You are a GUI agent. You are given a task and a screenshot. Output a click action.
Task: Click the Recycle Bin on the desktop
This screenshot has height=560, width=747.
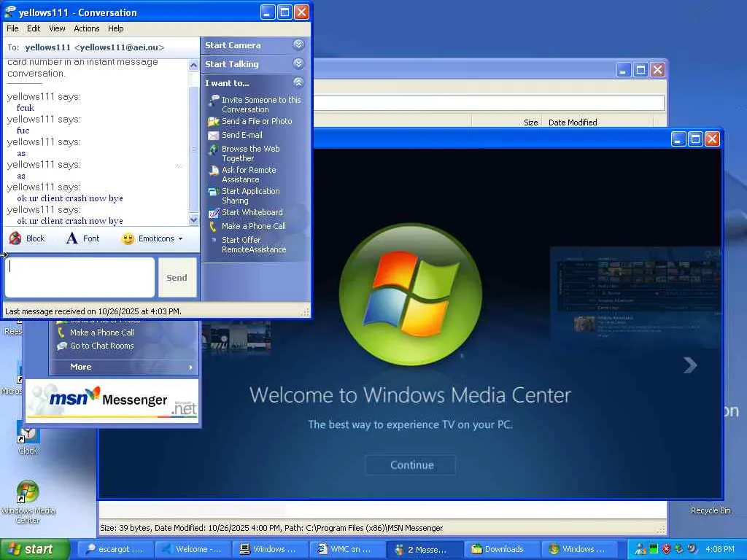711,510
